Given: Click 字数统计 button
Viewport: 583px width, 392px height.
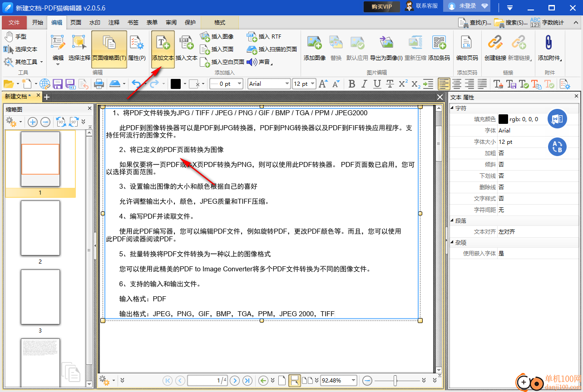Looking at the screenshot, I should [x=547, y=22].
